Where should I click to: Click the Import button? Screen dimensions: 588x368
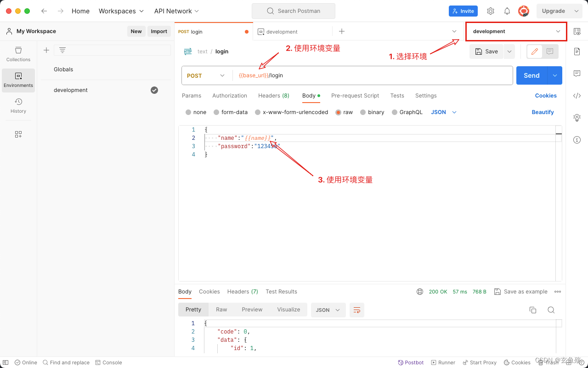coord(159,31)
